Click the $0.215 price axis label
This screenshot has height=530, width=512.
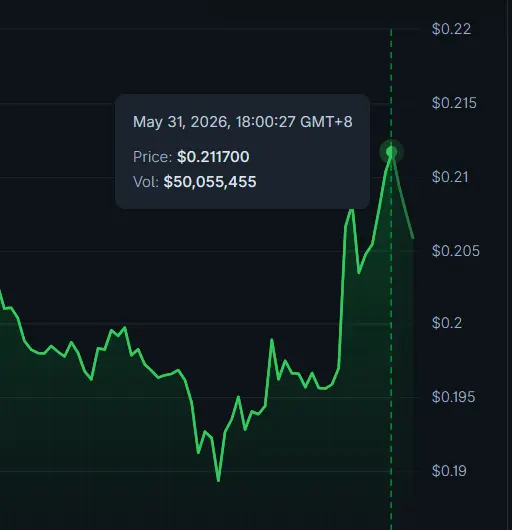[454, 103]
